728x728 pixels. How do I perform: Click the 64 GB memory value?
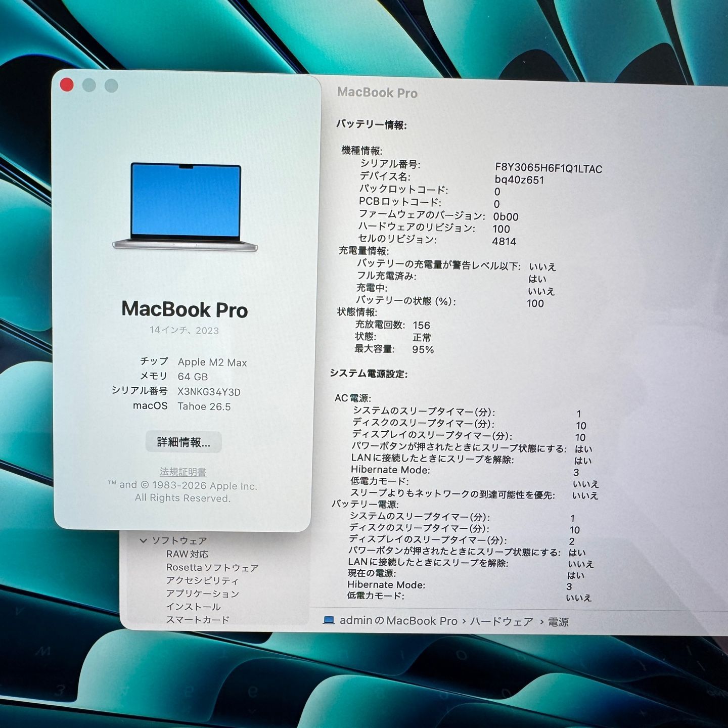coord(193,377)
